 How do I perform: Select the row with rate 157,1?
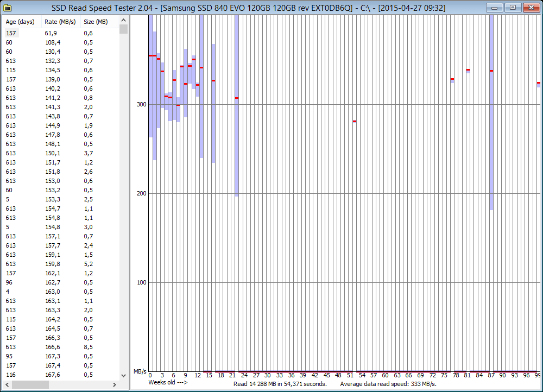61,237
